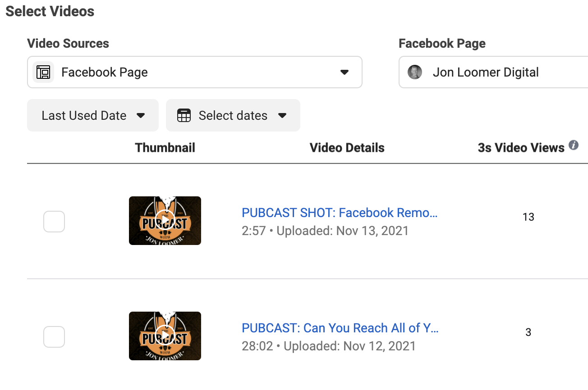
Task: Check the PUBCAST SHOT video checkbox
Action: pyautogui.click(x=54, y=222)
